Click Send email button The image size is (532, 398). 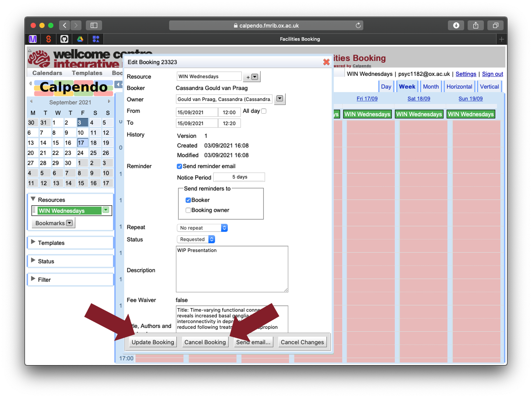tap(253, 342)
